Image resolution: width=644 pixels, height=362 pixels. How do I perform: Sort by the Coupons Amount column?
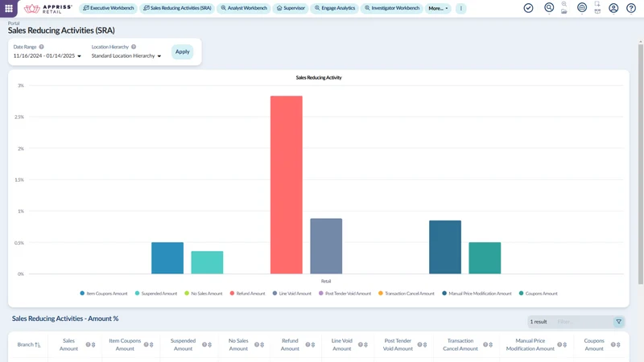click(618, 345)
